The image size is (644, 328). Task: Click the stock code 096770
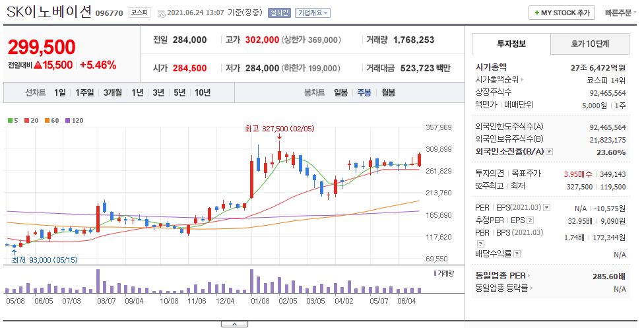[x=110, y=13]
